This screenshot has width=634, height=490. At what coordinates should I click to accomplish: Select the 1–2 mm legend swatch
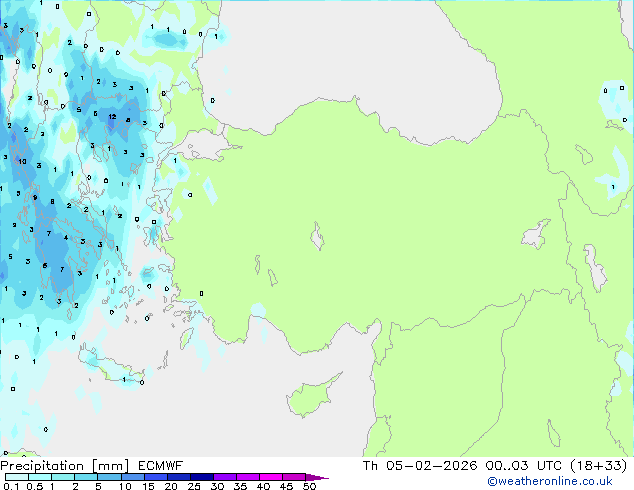(x=63, y=477)
